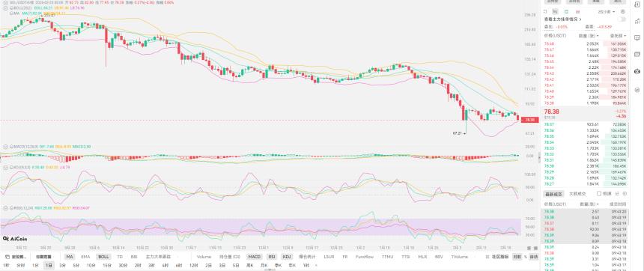This screenshot has width=644, height=271.
Task: Select the 分时 timeframe
Action: point(20,265)
